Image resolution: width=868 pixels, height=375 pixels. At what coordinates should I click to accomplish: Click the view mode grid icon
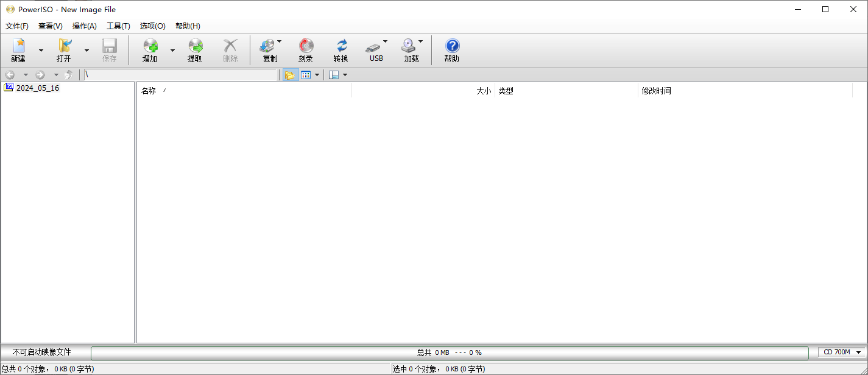point(306,75)
